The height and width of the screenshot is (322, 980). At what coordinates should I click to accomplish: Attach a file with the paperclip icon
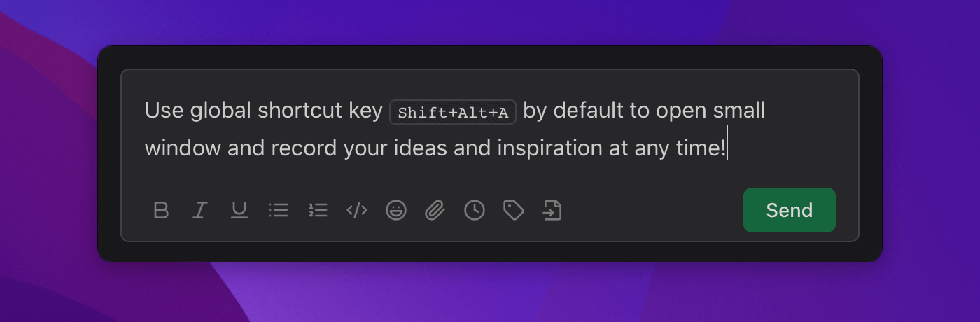pyautogui.click(x=435, y=210)
